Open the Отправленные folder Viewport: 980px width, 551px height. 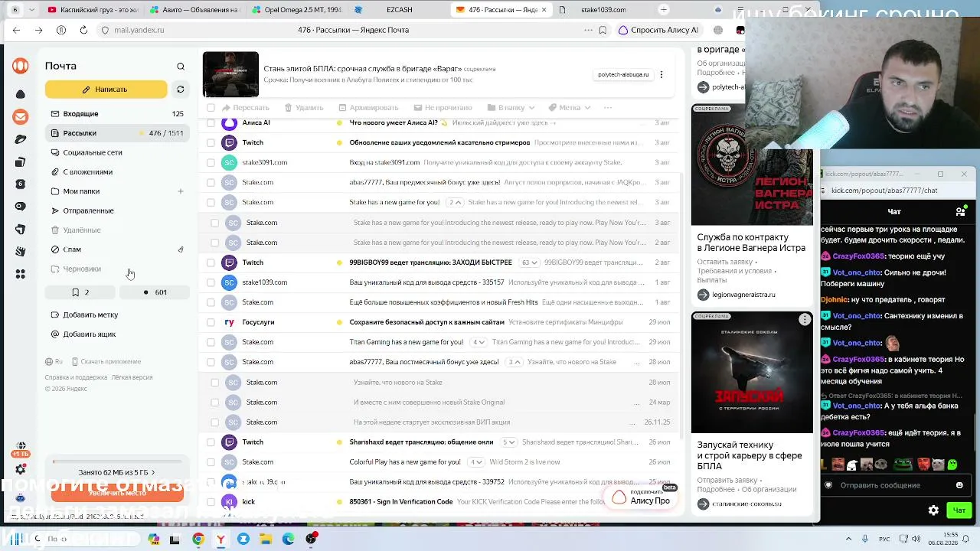tap(117, 210)
